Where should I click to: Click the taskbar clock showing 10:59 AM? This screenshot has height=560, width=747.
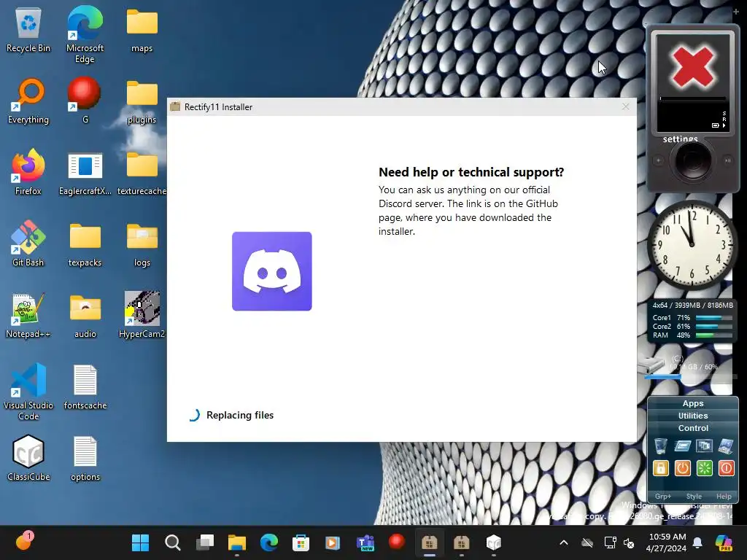[667, 542]
